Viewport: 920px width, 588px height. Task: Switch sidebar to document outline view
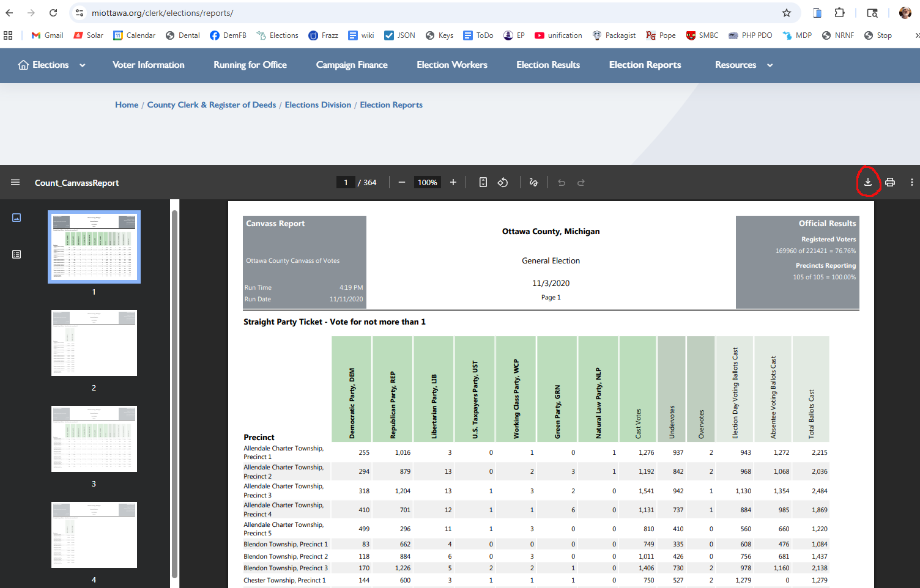17,254
